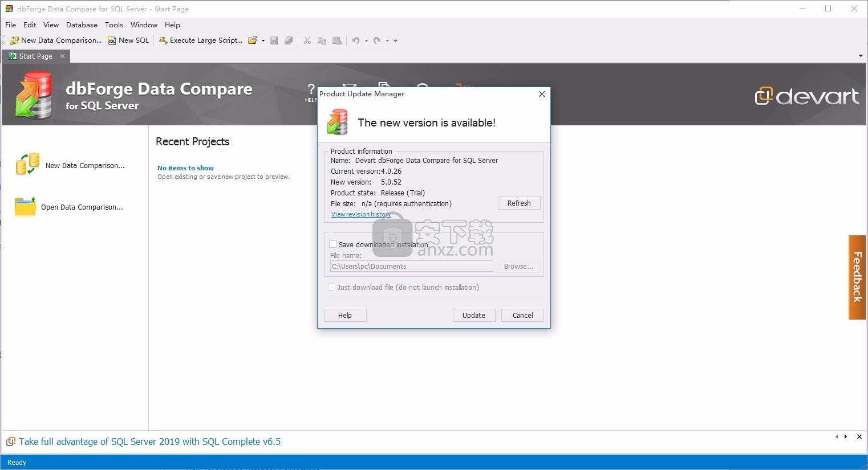Expand the Redo history dropdown arrow
The image size is (868, 470).
387,40
